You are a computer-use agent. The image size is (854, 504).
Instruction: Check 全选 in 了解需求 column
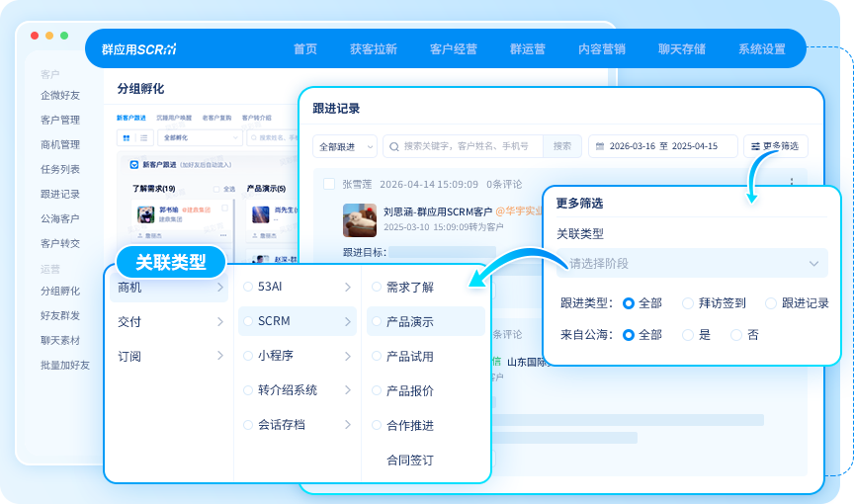(x=216, y=189)
